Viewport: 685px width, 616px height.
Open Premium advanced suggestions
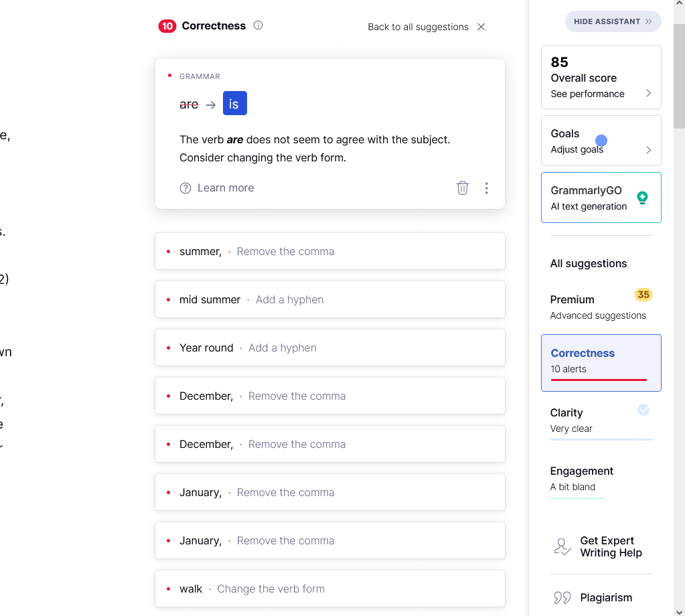[x=601, y=306]
